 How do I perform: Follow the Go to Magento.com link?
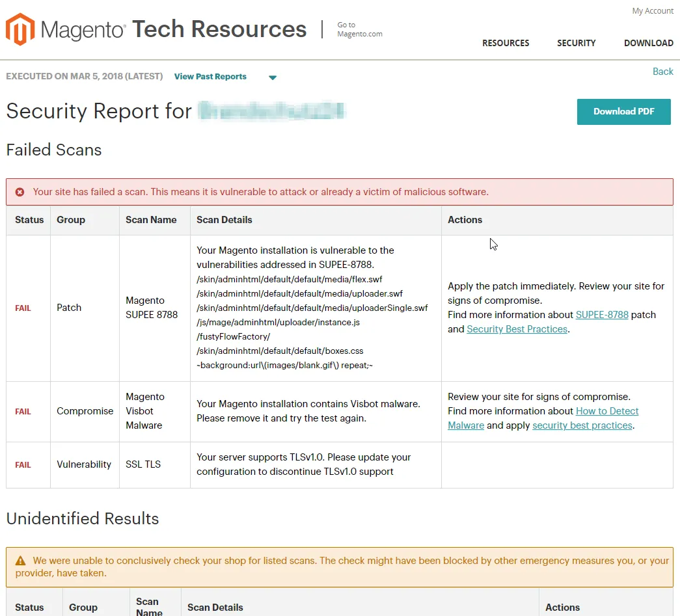coord(359,29)
